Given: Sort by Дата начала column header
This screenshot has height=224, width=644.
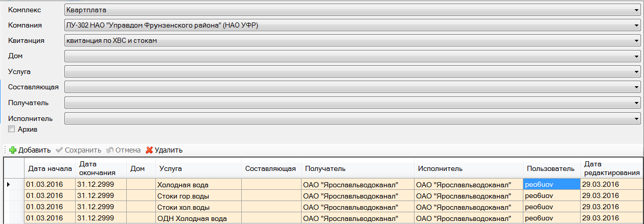Looking at the screenshot, I should (x=50, y=168).
